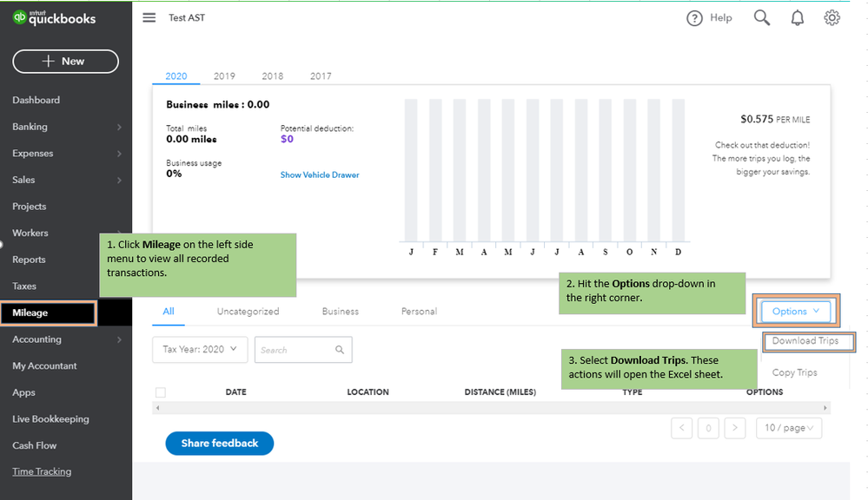868x500 pixels.
Task: Open the Options drop-down
Action: tap(796, 312)
